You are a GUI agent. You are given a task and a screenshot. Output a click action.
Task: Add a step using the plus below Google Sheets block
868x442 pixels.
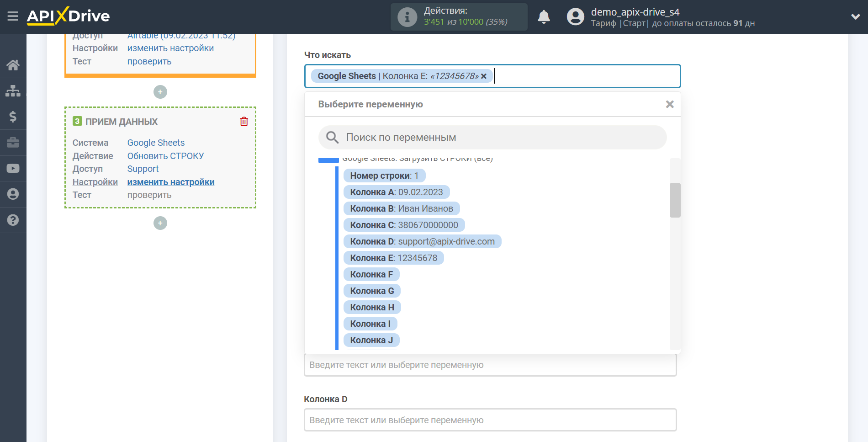(160, 223)
